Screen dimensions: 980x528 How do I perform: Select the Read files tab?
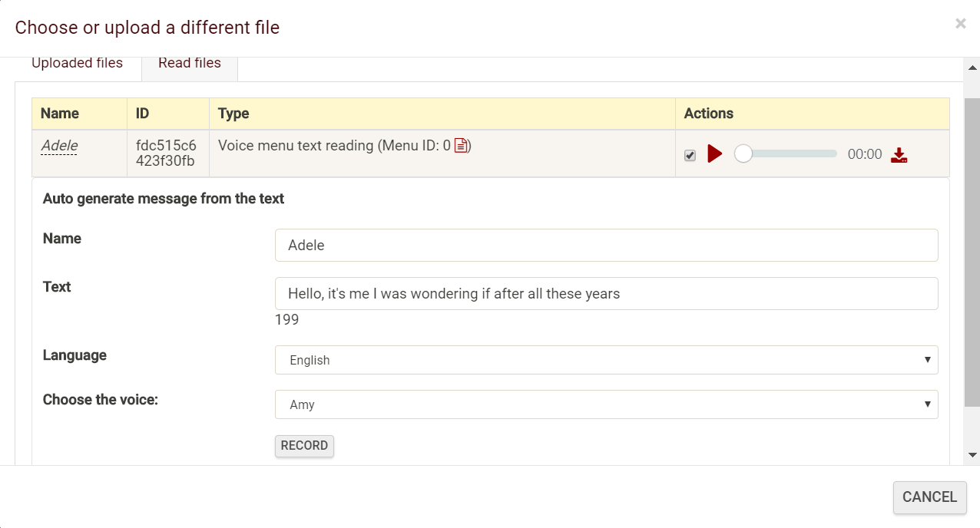pos(190,64)
